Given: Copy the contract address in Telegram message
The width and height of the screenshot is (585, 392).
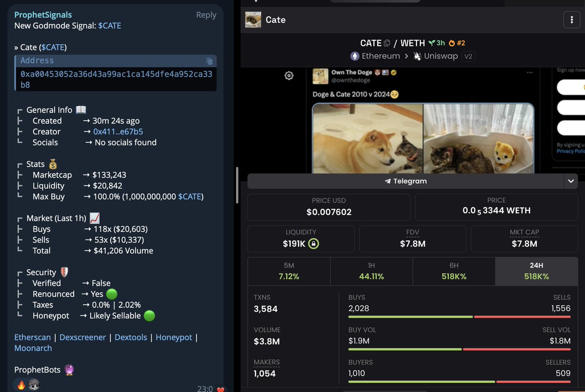Looking at the screenshot, I should tap(209, 61).
